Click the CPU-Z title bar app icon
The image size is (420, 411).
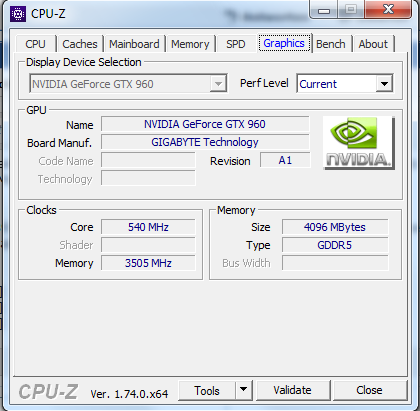[x=18, y=14]
